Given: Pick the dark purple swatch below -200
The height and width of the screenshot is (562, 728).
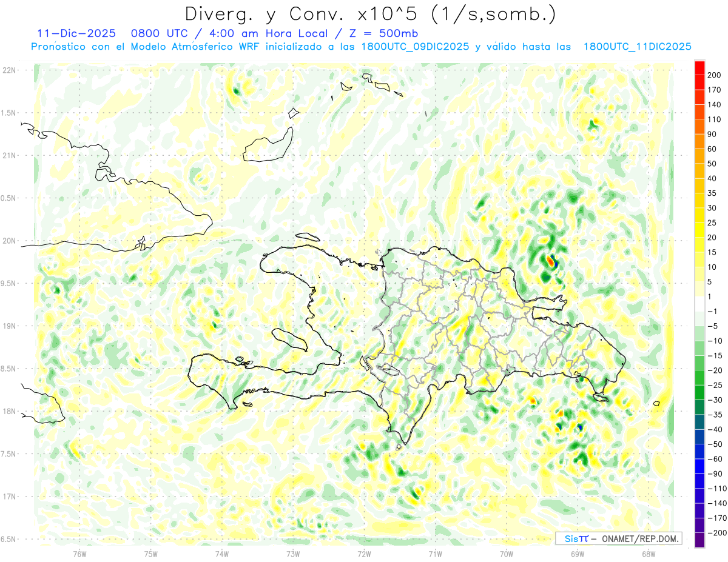Looking at the screenshot, I should (x=699, y=540).
